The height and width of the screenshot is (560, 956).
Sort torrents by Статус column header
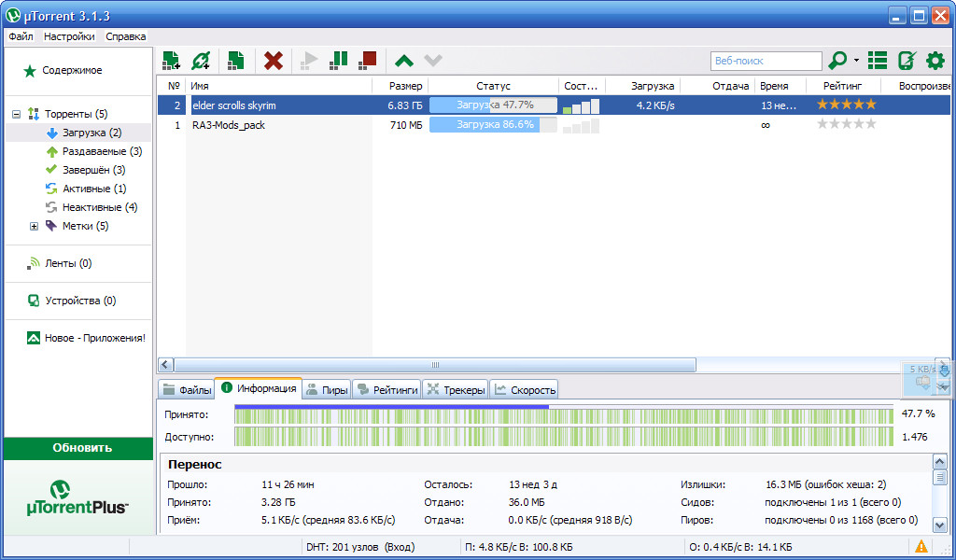tap(493, 86)
